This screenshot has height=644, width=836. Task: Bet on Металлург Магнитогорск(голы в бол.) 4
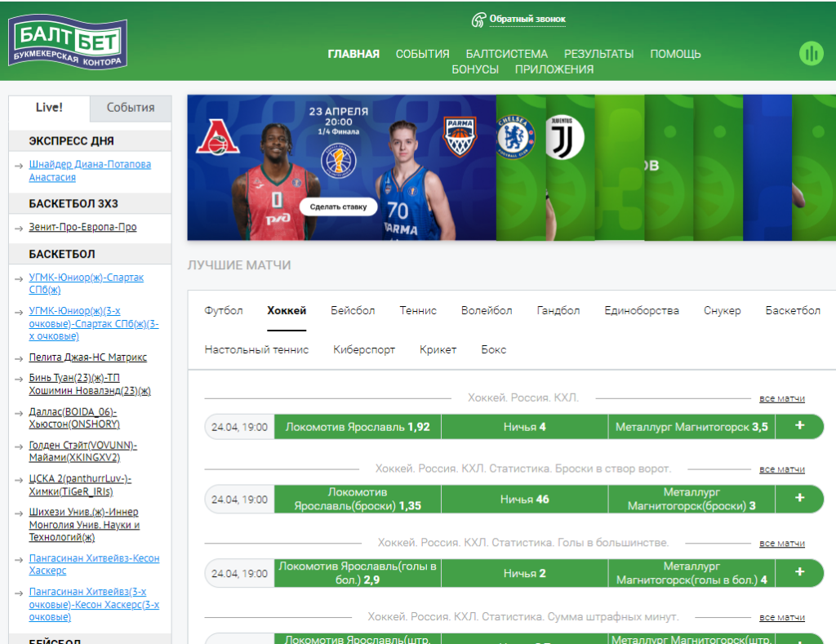691,573
